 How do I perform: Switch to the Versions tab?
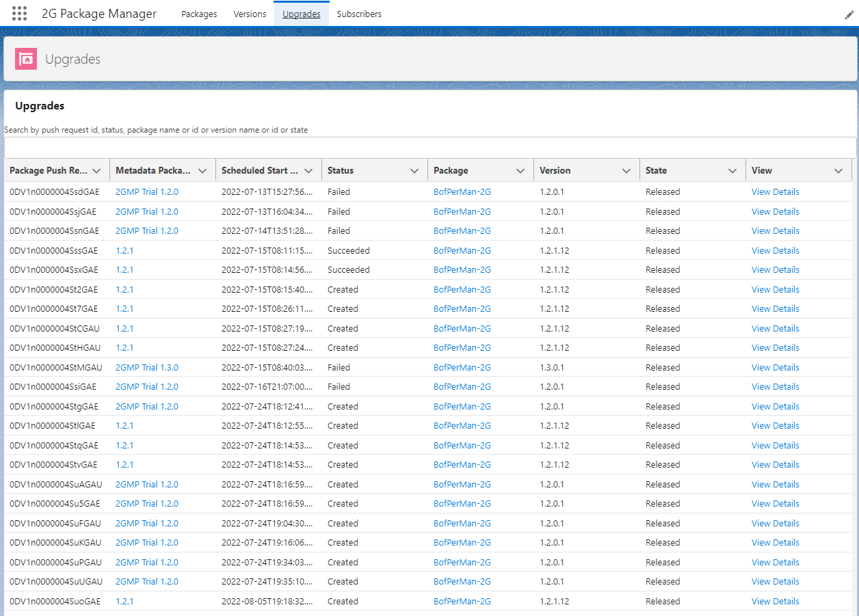[250, 13]
